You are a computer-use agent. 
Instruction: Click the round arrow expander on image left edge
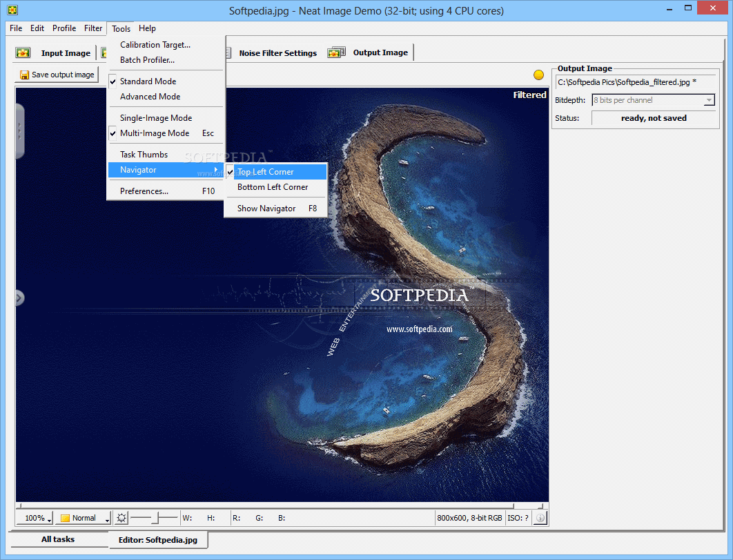[x=19, y=298]
